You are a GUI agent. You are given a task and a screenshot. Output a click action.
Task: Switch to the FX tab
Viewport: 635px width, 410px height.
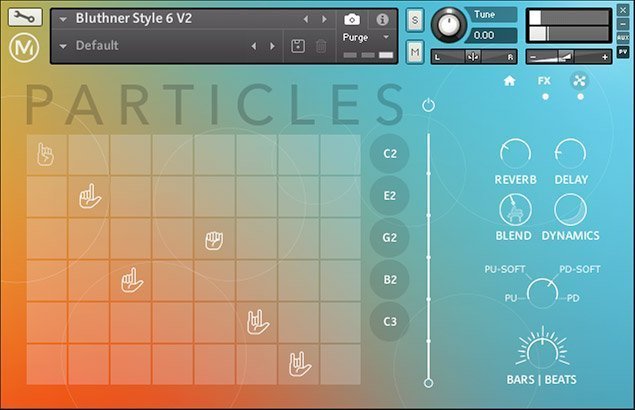pos(544,81)
